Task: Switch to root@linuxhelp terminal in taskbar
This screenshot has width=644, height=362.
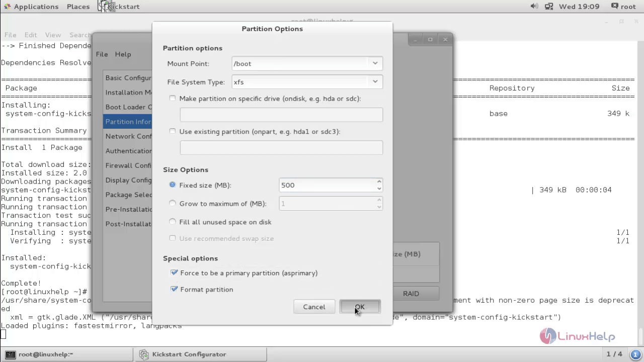Action: pyautogui.click(x=67, y=354)
